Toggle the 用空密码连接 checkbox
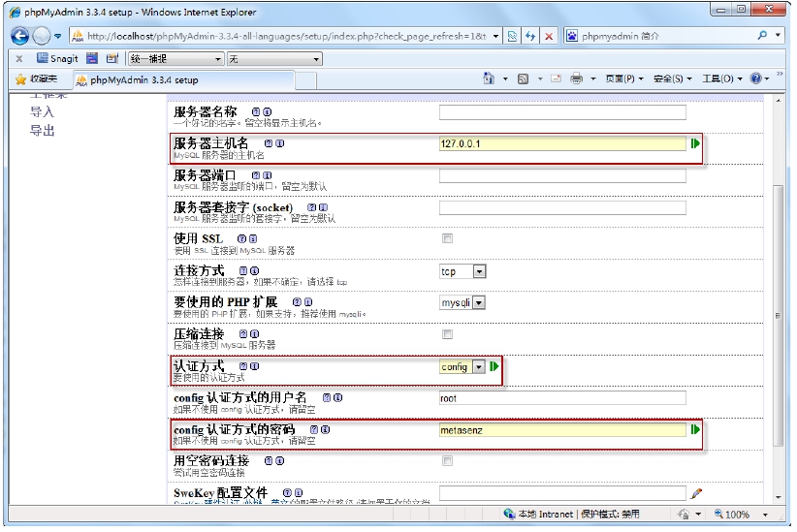The width and height of the screenshot is (797, 532). pyautogui.click(x=447, y=461)
